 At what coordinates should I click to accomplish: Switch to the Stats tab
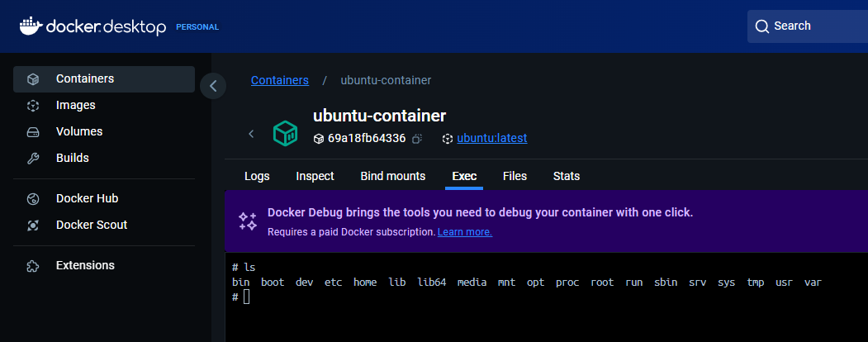[566, 176]
